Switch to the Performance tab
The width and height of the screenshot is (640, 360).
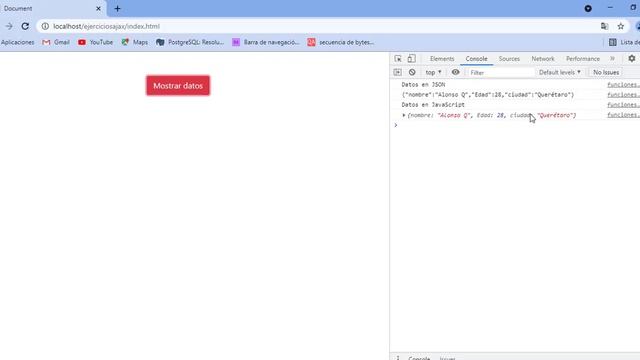point(583,59)
